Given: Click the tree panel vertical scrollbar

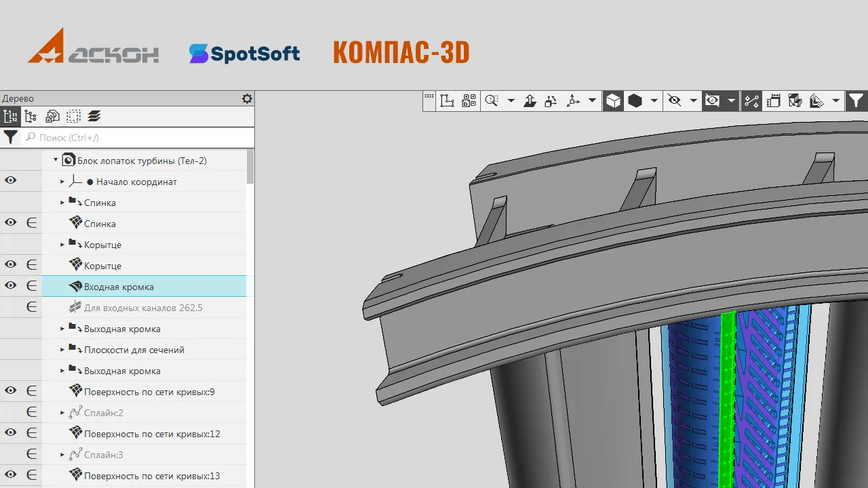Looking at the screenshot, I should (250, 166).
